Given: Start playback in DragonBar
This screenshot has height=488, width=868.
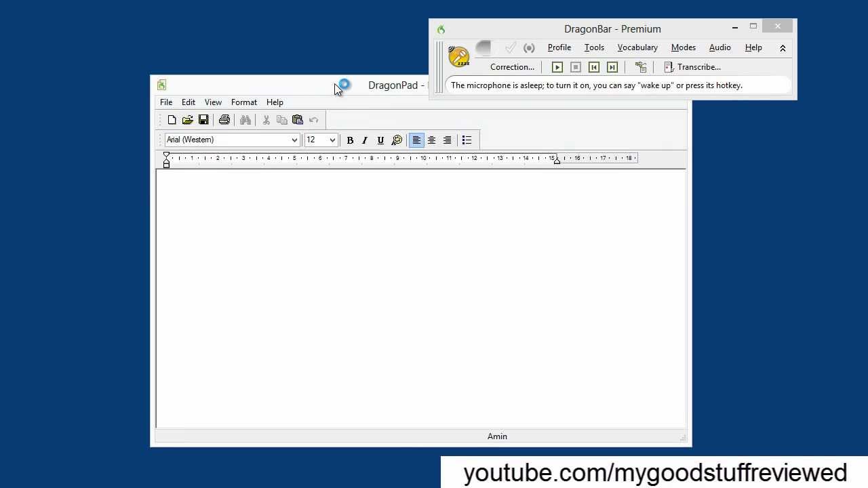Looking at the screenshot, I should point(557,67).
